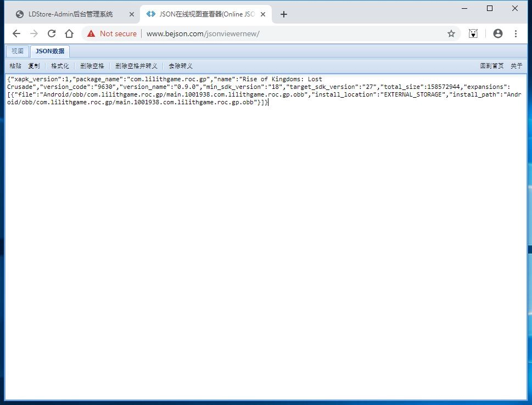Reload the bejson page

coord(52,33)
